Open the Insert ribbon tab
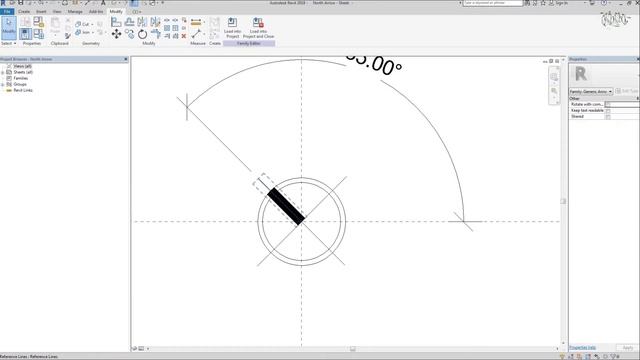This screenshot has height=360, width=640. 41,11
